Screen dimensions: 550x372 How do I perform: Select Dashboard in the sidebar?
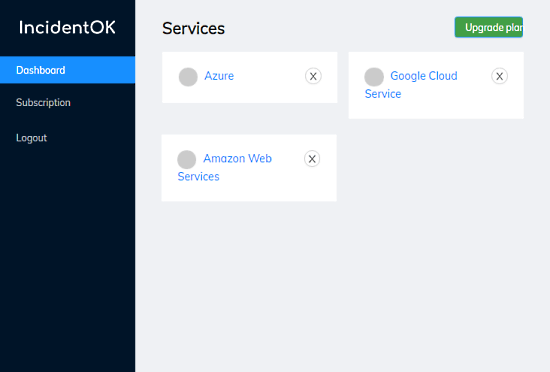point(67,70)
